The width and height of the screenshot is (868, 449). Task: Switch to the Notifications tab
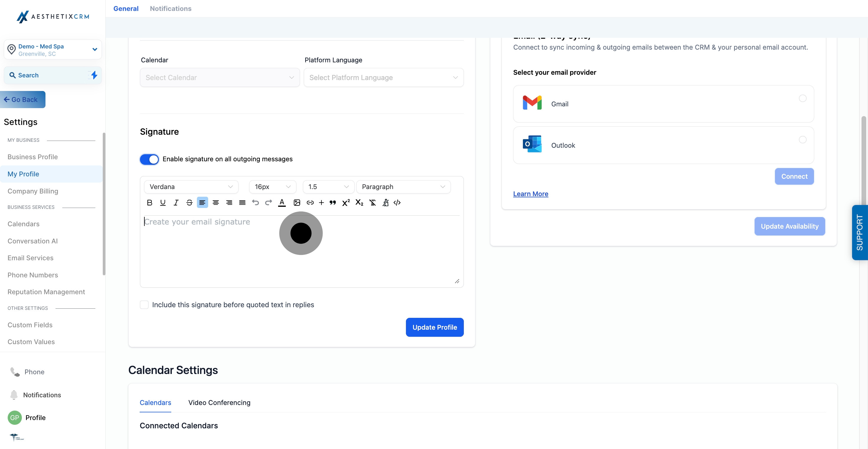click(171, 9)
